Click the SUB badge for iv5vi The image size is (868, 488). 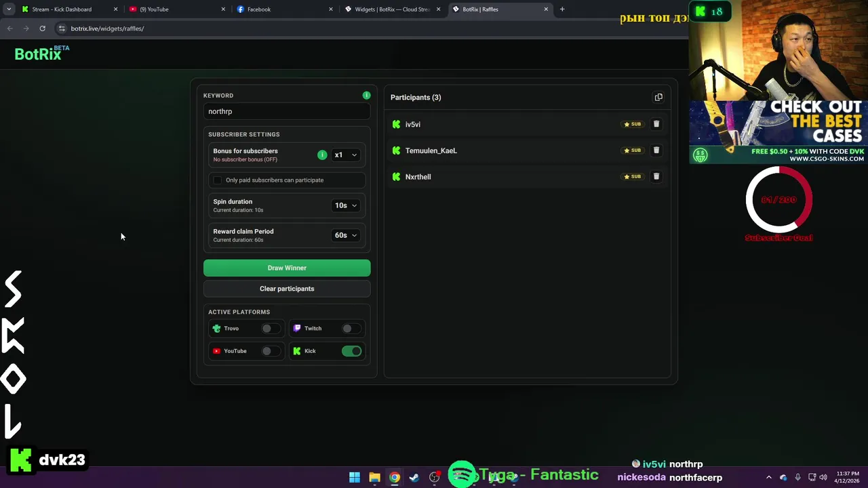632,124
